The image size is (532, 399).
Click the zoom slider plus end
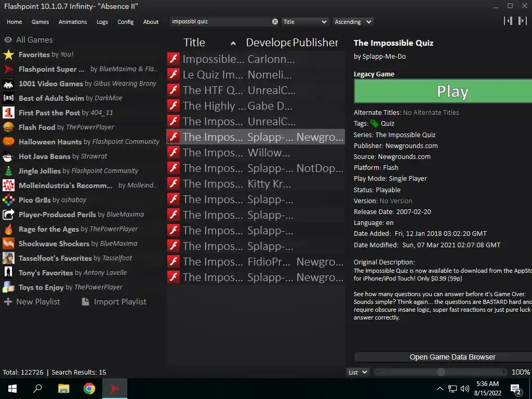pos(503,372)
